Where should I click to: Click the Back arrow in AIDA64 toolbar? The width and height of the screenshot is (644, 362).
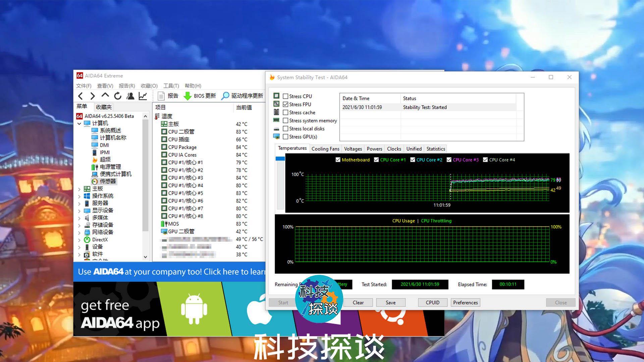(x=80, y=96)
